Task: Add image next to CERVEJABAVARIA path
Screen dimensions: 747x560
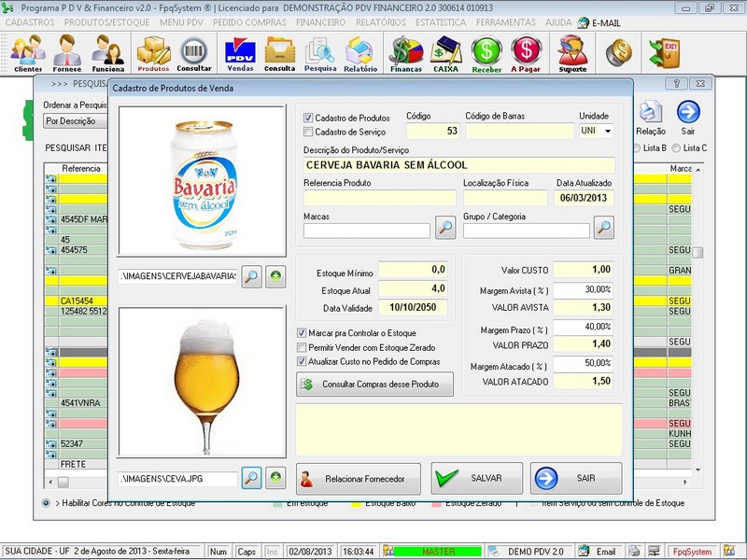Action: [x=275, y=276]
